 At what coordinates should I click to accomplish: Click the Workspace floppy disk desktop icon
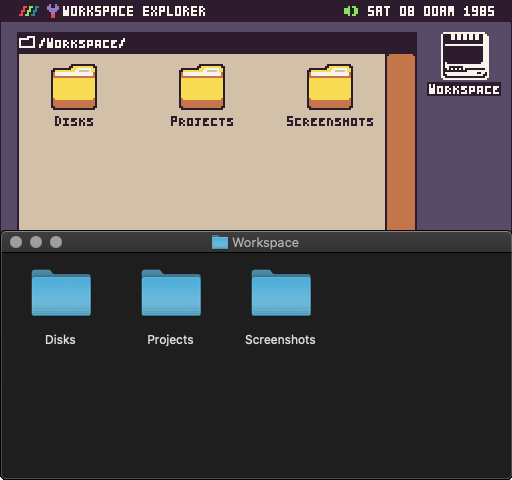click(465, 56)
